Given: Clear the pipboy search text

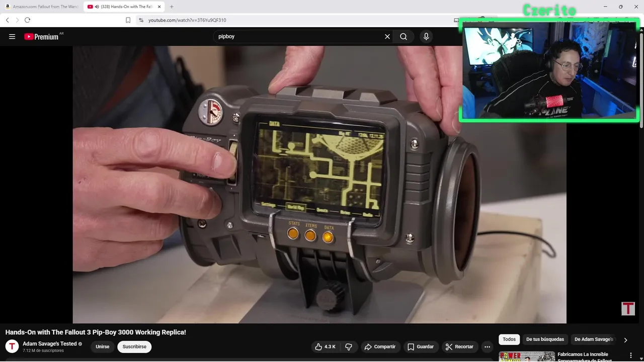Looking at the screenshot, I should 387,37.
